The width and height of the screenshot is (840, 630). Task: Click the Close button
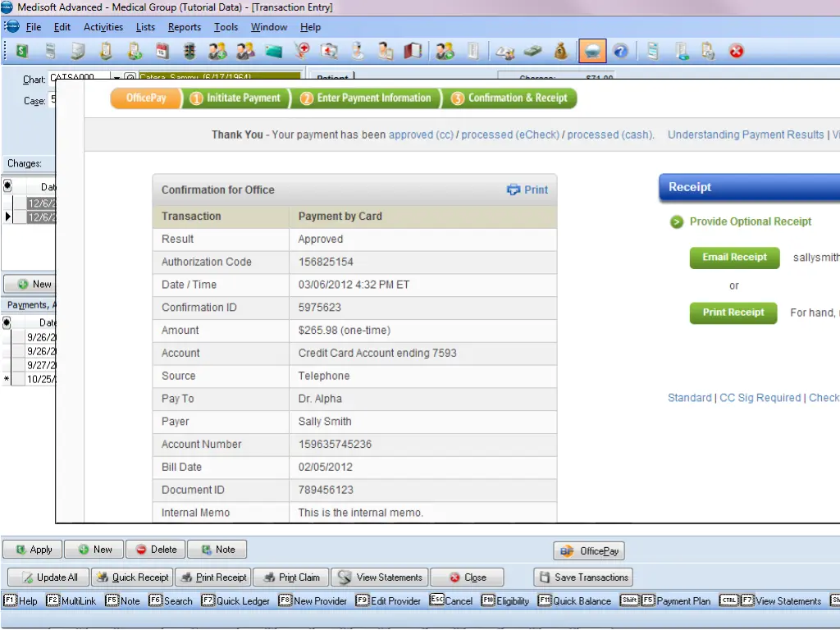tap(467, 577)
